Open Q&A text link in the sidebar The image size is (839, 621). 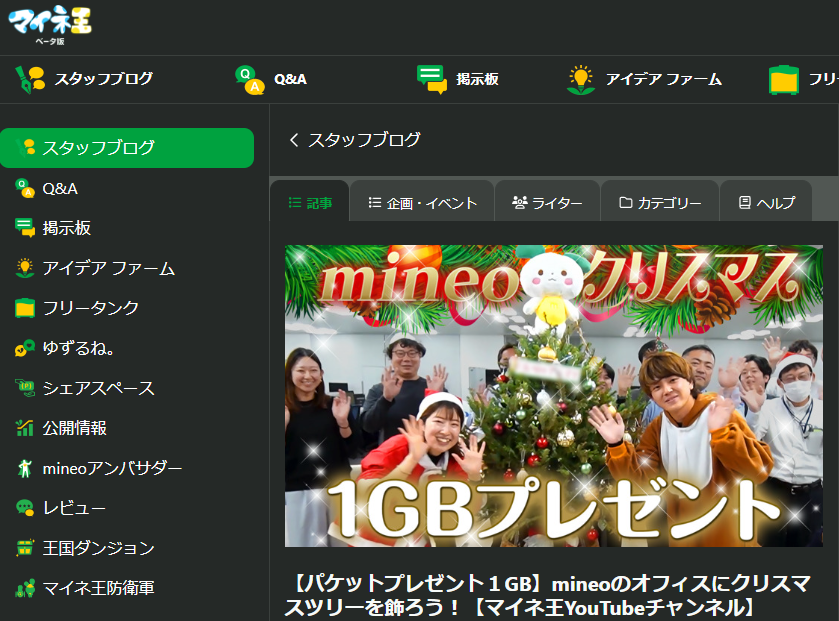point(60,189)
